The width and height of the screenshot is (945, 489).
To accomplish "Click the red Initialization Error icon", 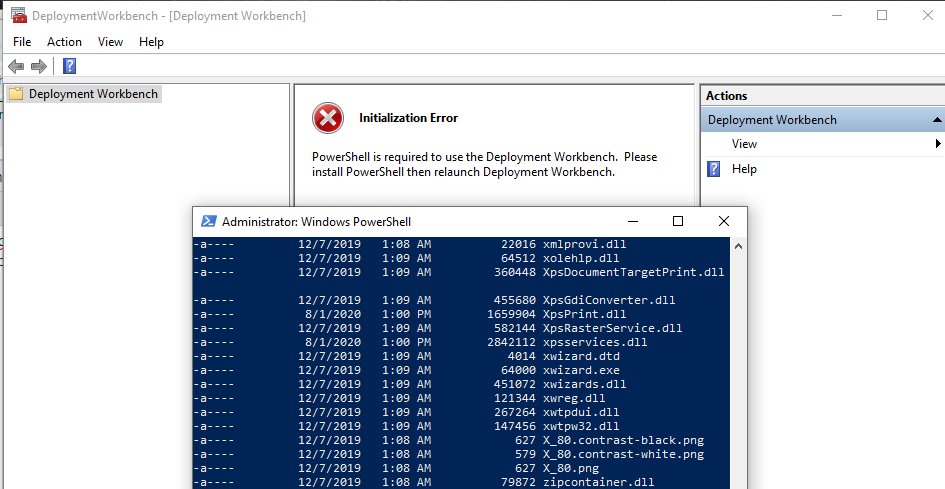I will 328,118.
